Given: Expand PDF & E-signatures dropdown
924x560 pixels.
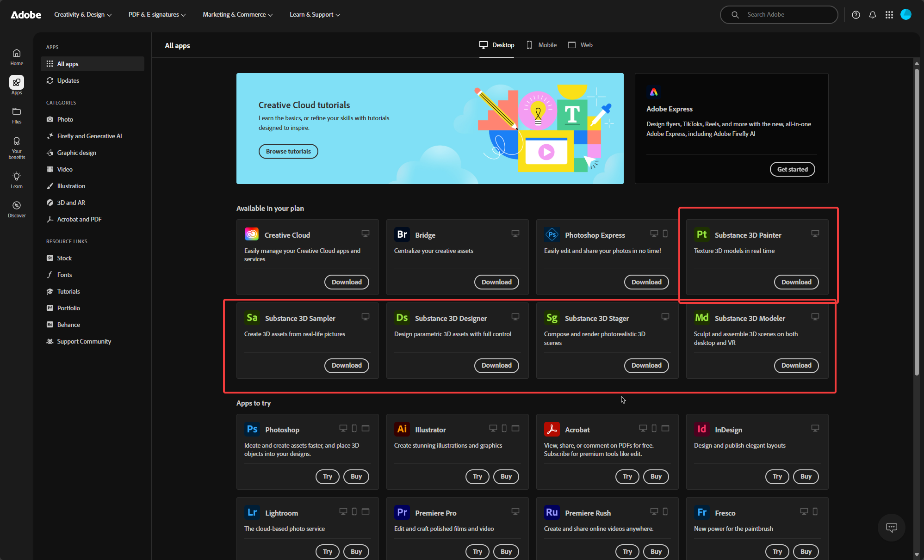Looking at the screenshot, I should [x=157, y=15].
